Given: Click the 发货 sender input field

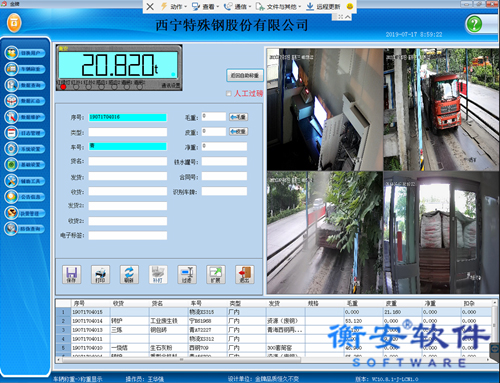Looking at the screenshot, I should pos(128,176).
